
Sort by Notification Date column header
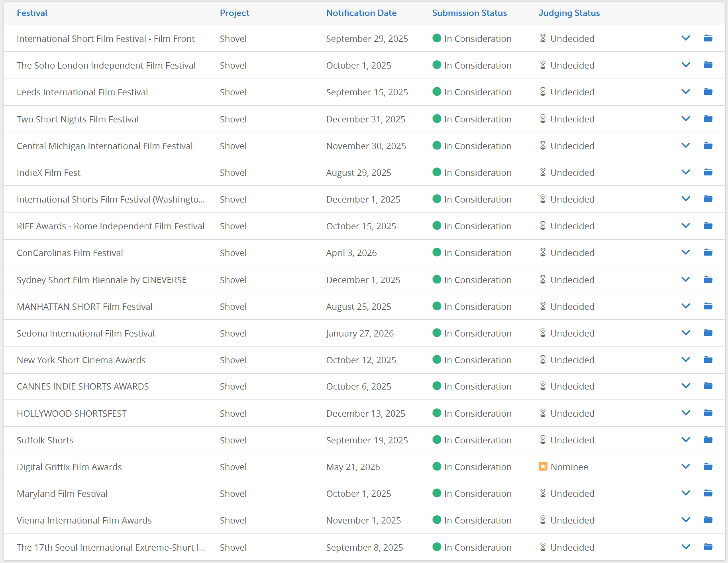click(x=361, y=13)
